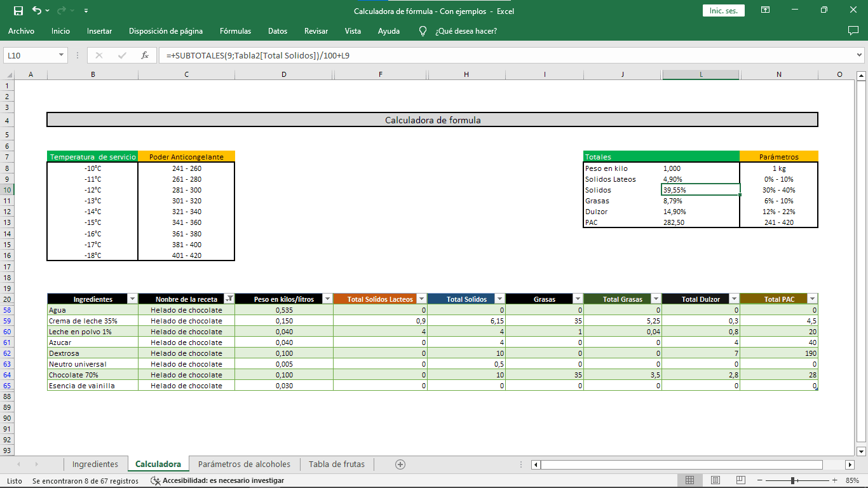
Task: Switch to Parámetros de alcoholes sheet
Action: pyautogui.click(x=244, y=464)
